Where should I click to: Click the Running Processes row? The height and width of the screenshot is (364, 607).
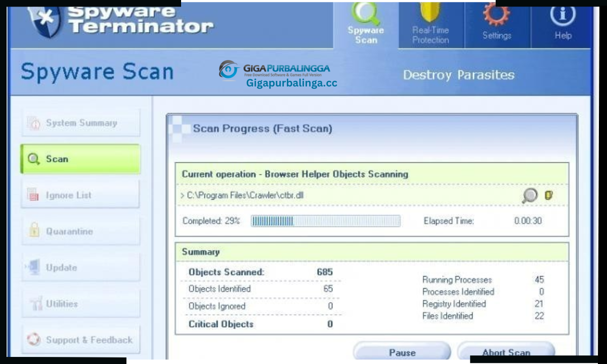point(483,280)
